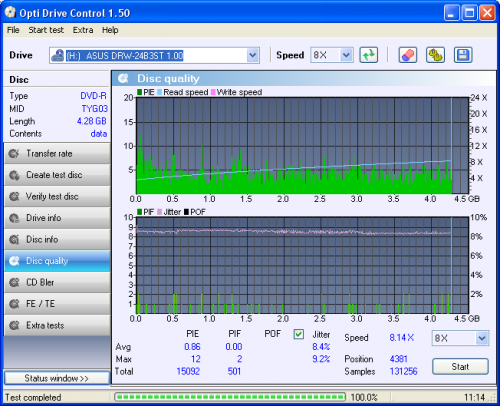Viewport: 500px width, 406px height.
Task: Open Drive info panel
Action: tap(57, 218)
